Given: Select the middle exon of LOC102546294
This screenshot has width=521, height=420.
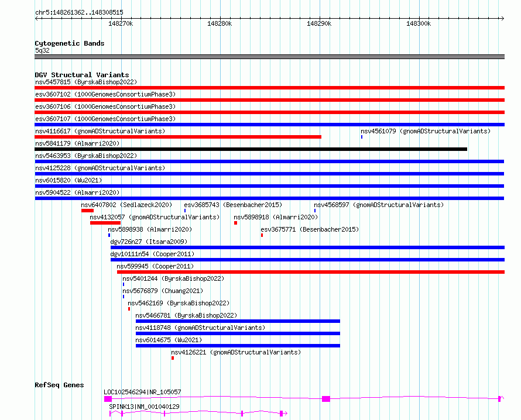Looking at the screenshot, I should [x=326, y=399].
